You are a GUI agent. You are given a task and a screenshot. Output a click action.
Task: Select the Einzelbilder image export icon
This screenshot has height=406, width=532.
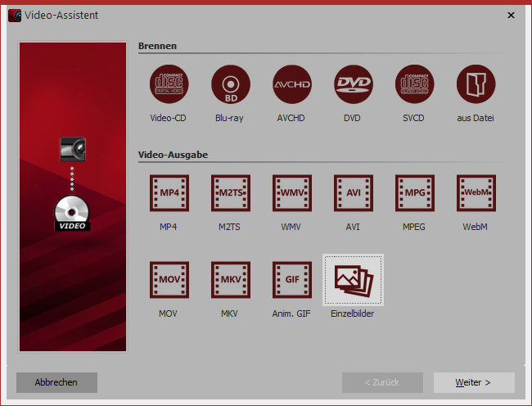(x=354, y=282)
